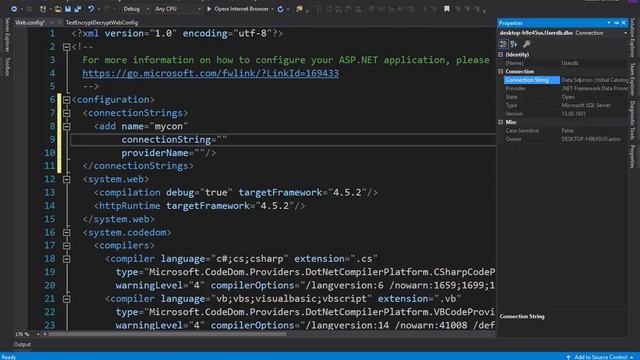Open the go.microsoft.com fwlink URL

coord(211,73)
